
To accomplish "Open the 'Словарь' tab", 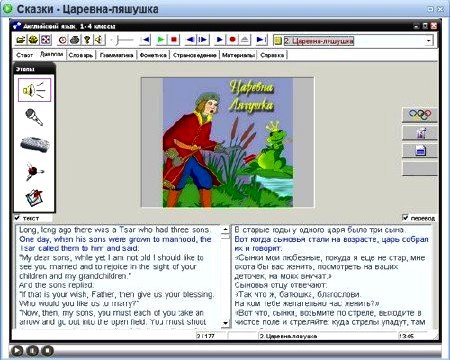I will tap(81, 55).
